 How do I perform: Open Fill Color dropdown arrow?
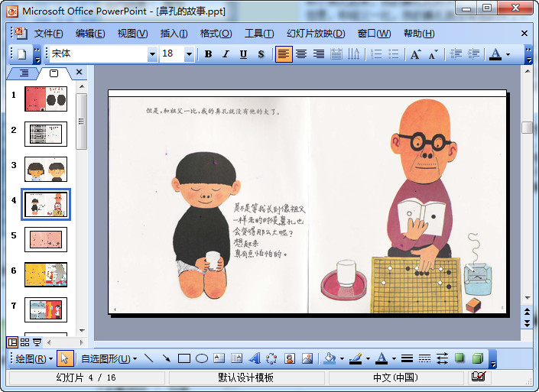[342, 358]
